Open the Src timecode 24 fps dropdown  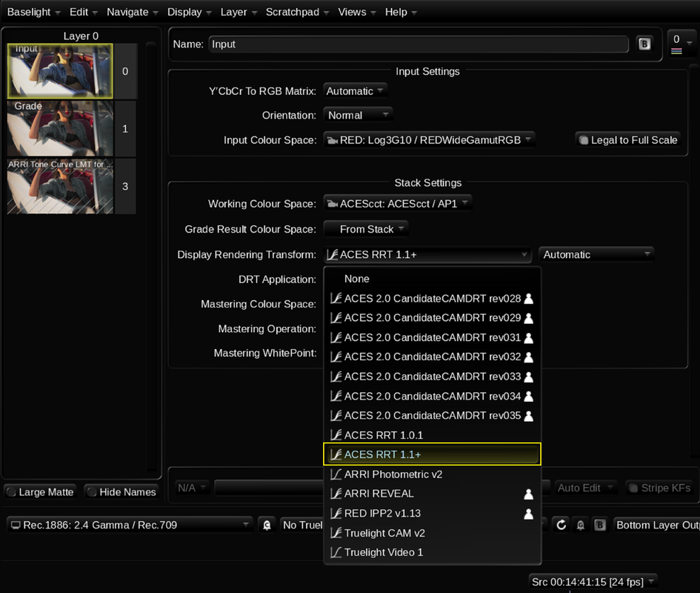593,581
